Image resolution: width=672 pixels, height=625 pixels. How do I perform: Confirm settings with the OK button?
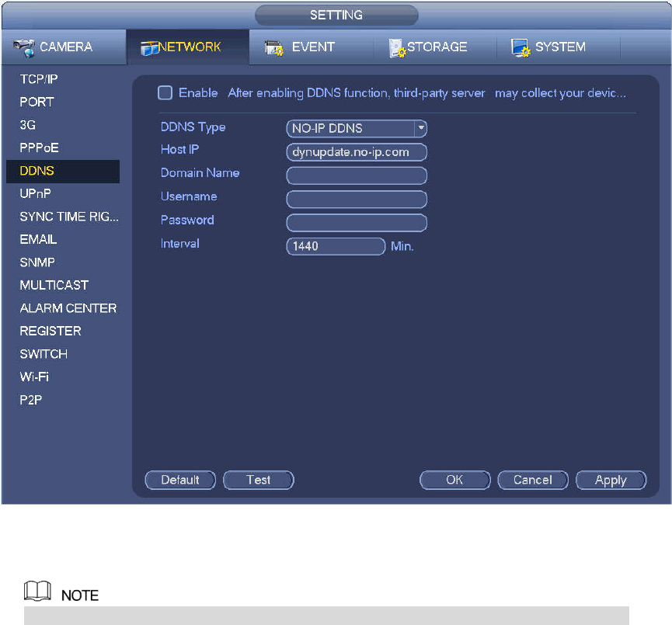(454, 480)
